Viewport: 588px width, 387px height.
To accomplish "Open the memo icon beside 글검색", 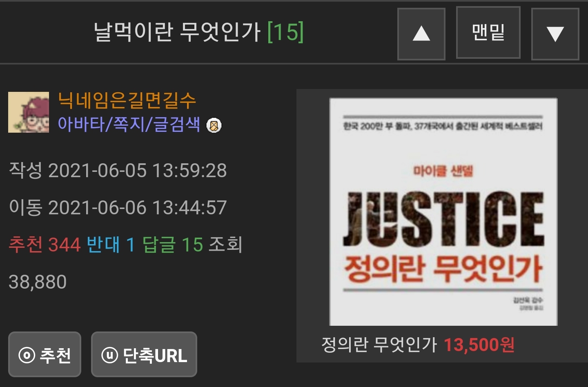I will [214, 125].
